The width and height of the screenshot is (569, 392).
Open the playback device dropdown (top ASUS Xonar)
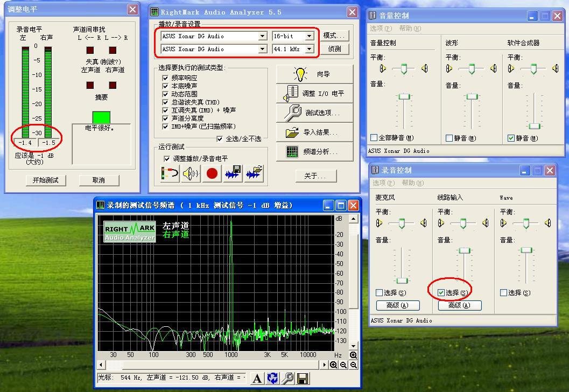(x=263, y=36)
